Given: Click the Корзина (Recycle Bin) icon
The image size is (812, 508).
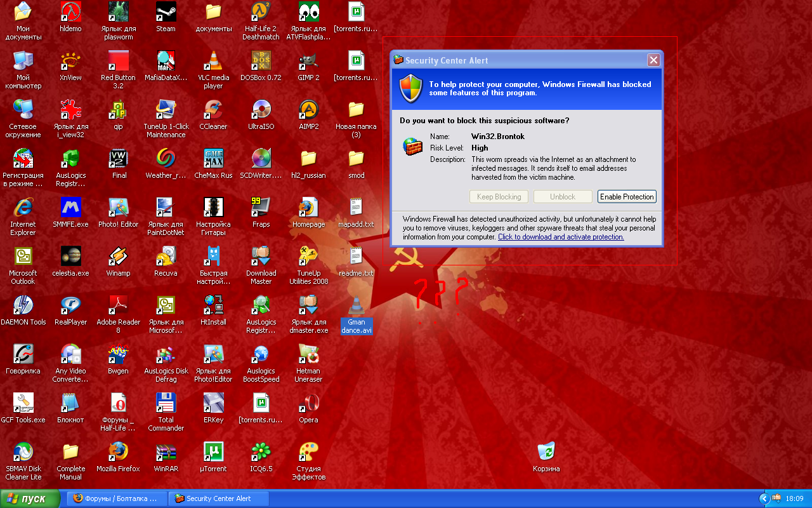Looking at the screenshot, I should tap(546, 451).
